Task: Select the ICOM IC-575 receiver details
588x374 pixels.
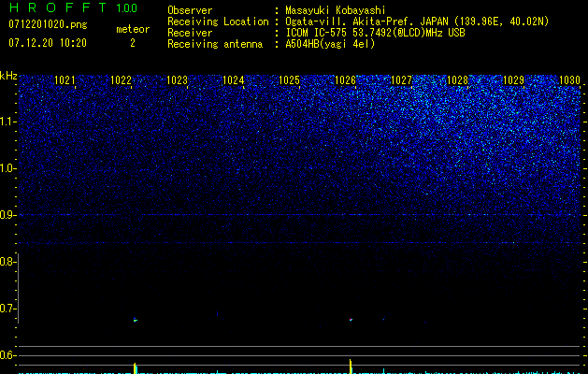Action: click(x=375, y=33)
